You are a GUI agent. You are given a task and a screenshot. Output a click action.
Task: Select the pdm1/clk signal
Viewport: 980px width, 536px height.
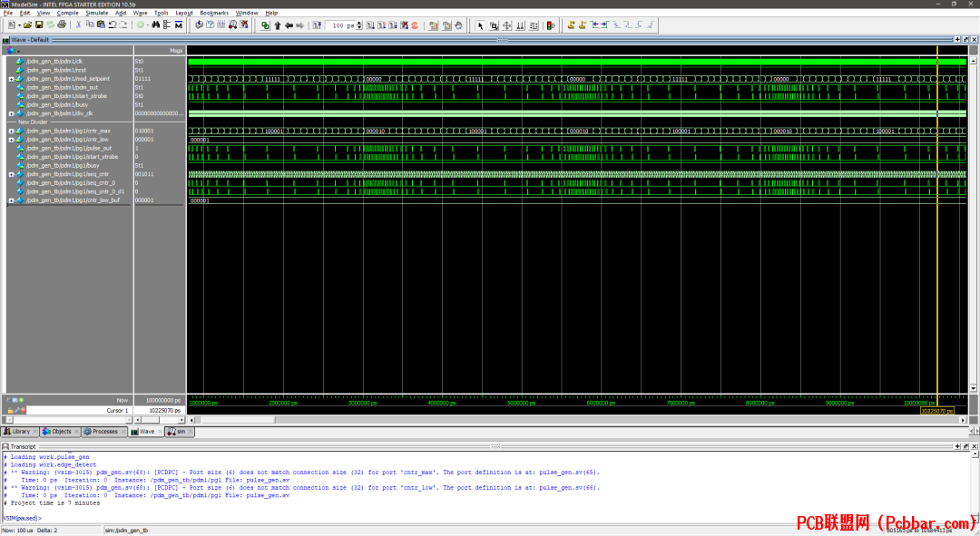pyautogui.click(x=54, y=62)
